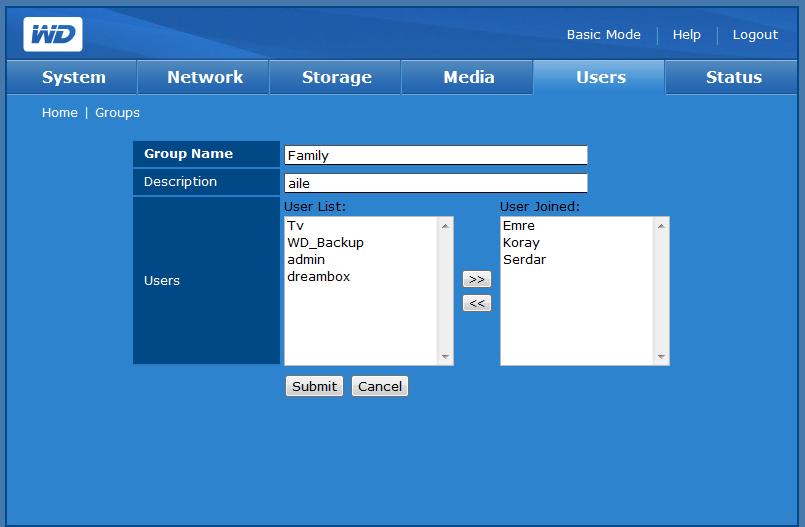
Task: Switch to Basic Mode
Action: 603,34
